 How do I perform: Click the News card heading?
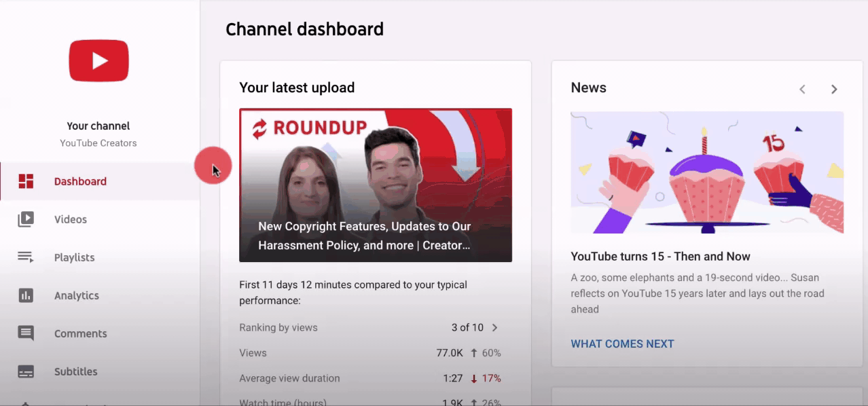pos(588,88)
